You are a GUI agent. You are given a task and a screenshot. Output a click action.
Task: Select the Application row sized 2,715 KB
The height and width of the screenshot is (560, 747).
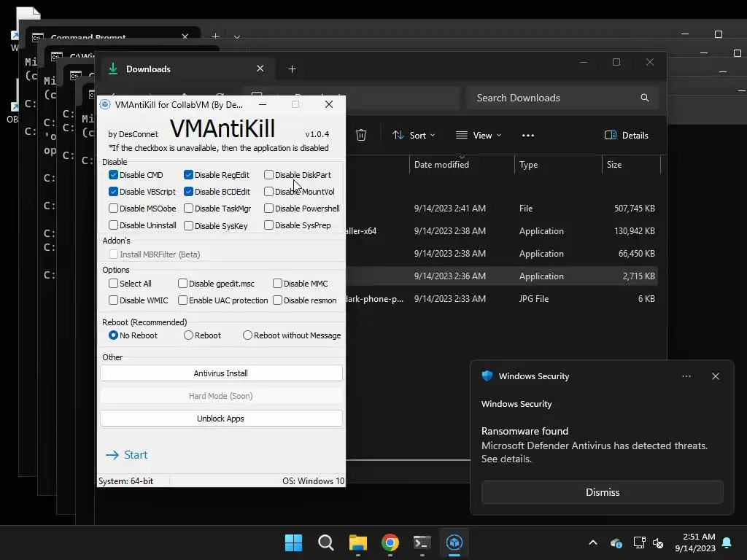[502, 276]
